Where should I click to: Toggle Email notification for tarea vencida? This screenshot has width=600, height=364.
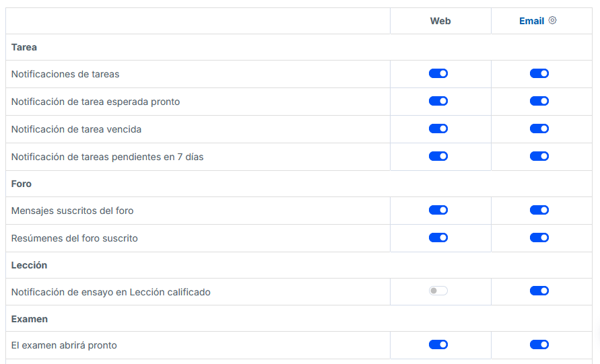point(539,129)
